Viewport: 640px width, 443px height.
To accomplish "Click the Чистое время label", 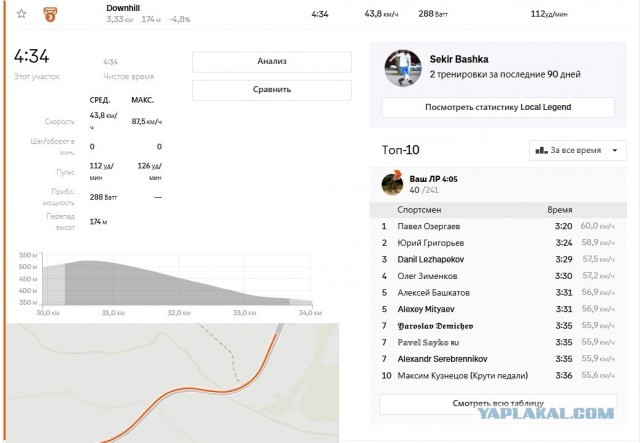I will (129, 77).
